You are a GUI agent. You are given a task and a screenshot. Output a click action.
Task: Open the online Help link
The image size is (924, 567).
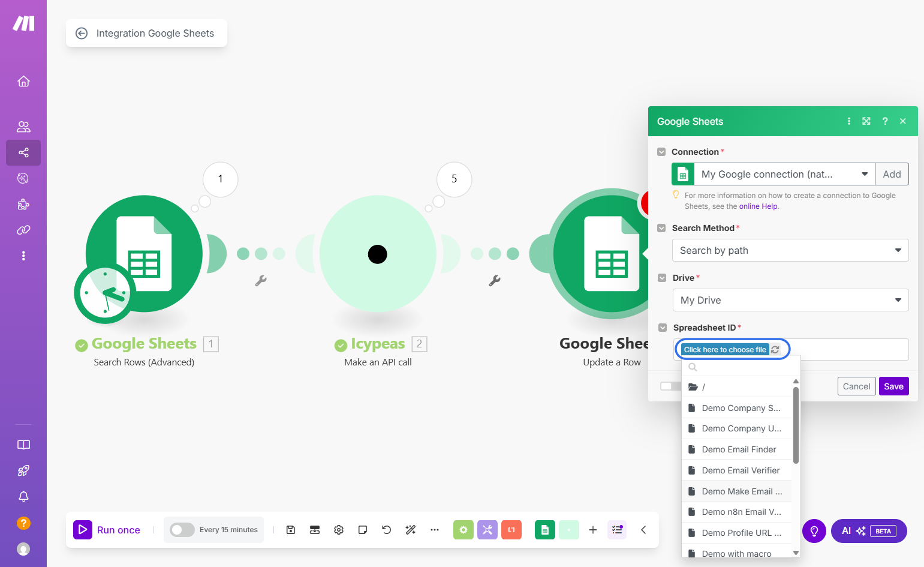[x=759, y=206]
